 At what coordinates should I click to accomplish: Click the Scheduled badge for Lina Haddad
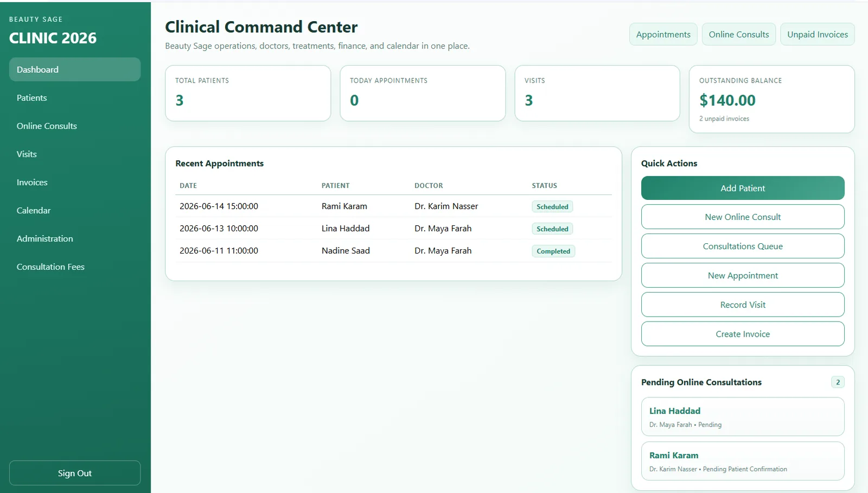552,229
